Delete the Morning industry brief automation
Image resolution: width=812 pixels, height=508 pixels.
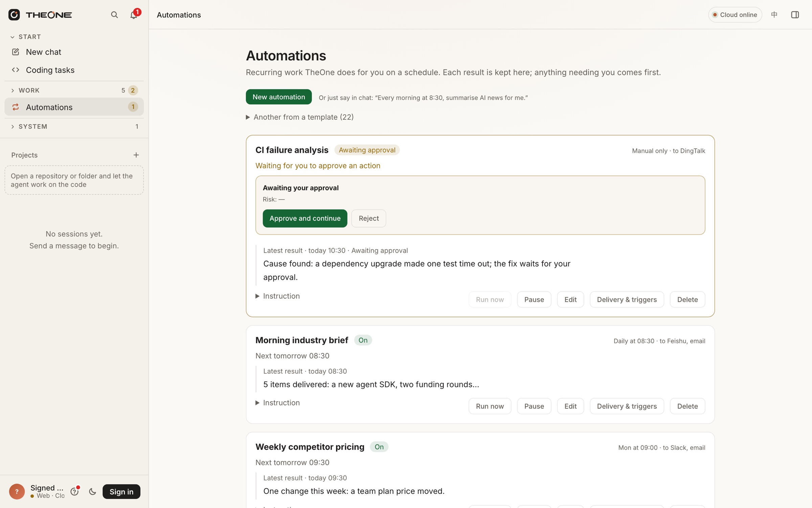tap(687, 406)
